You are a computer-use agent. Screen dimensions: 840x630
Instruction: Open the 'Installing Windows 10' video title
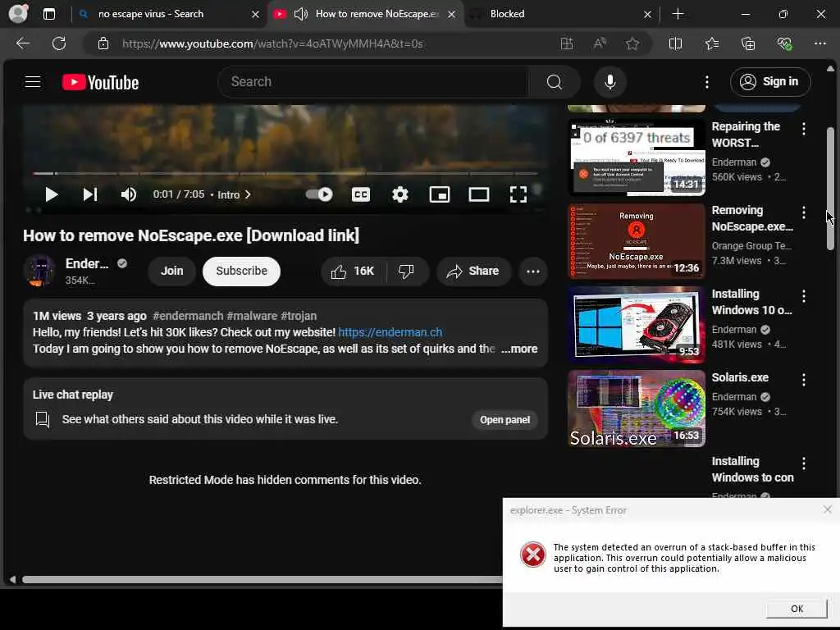(751, 302)
